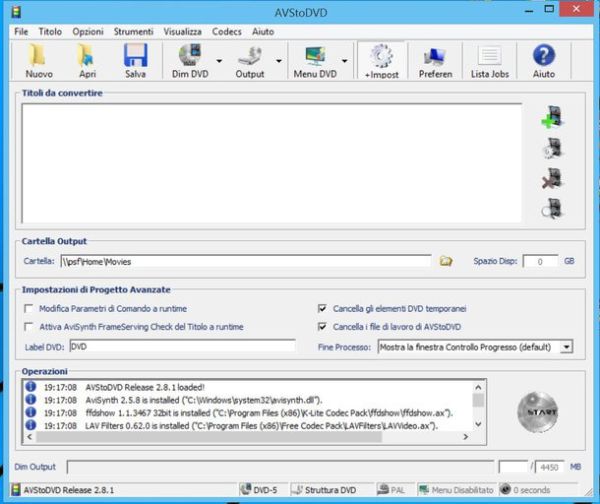Save the project using the Salva icon
600x504 pixels.
[x=135, y=60]
